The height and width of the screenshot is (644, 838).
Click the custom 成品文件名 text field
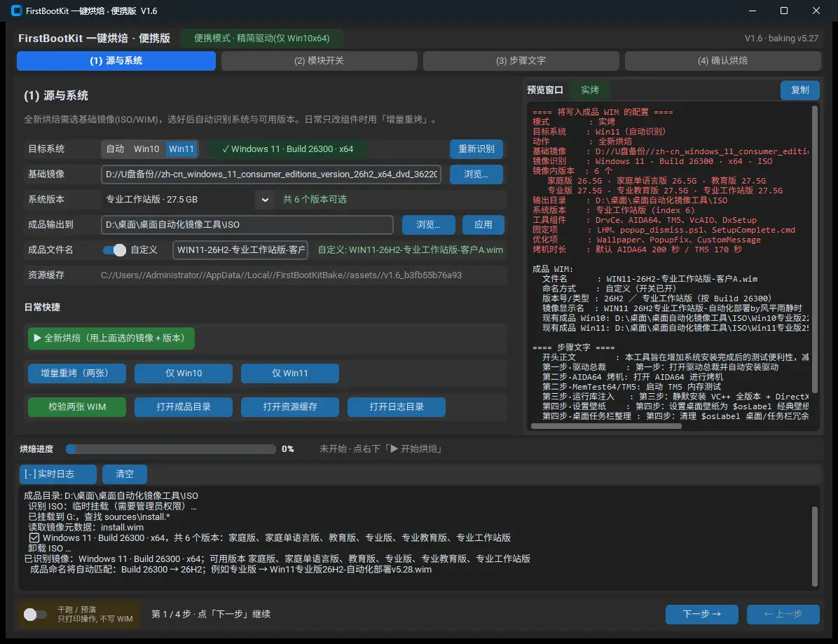point(240,250)
